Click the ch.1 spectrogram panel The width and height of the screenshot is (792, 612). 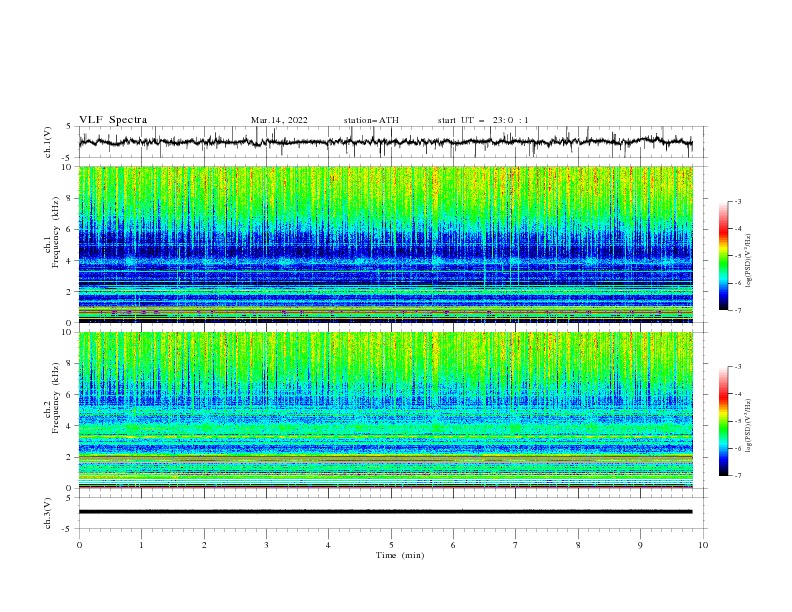click(x=385, y=244)
